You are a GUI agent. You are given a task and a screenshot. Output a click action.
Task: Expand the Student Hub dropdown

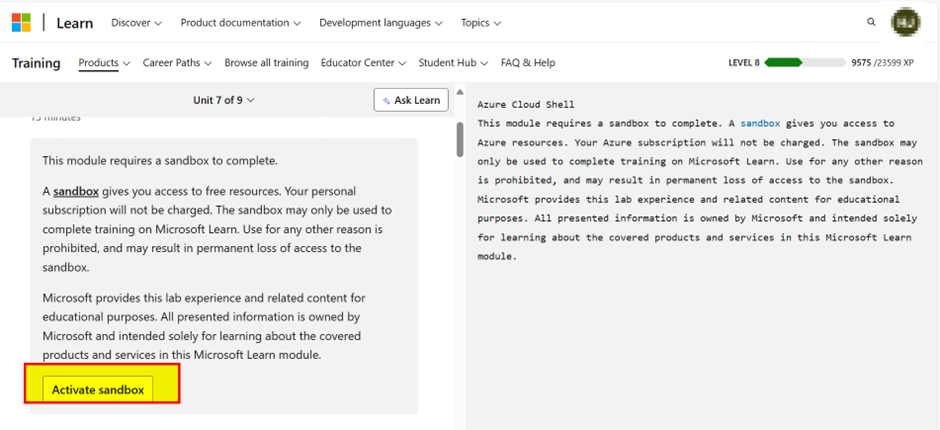[453, 62]
